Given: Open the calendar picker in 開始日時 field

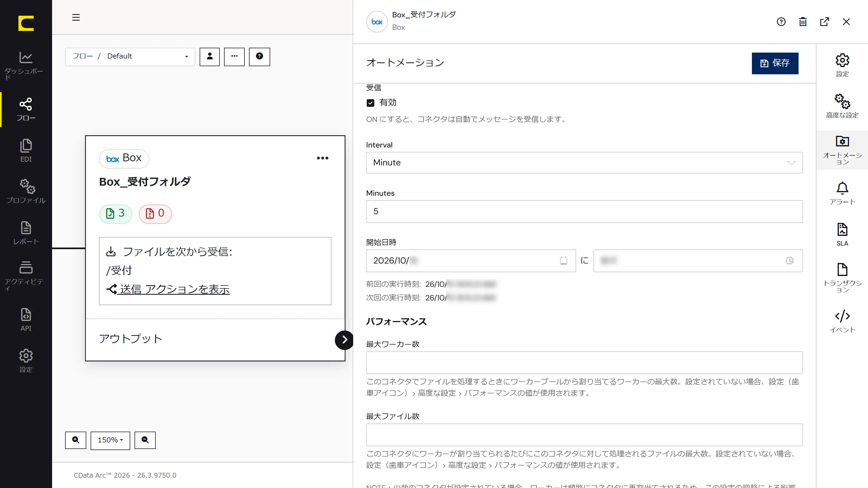Looking at the screenshot, I should pos(563,261).
